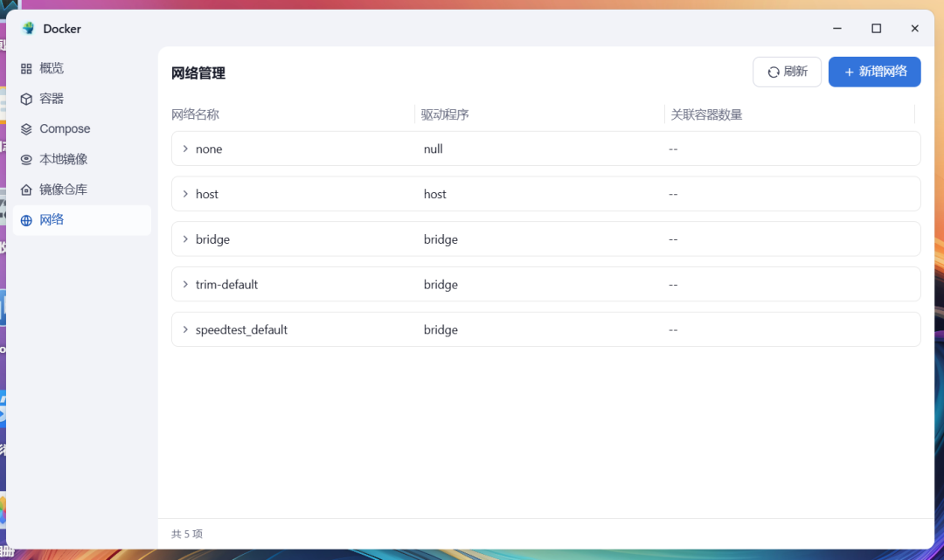Click the container count '--' in none row
This screenshot has height=560, width=944.
click(673, 149)
